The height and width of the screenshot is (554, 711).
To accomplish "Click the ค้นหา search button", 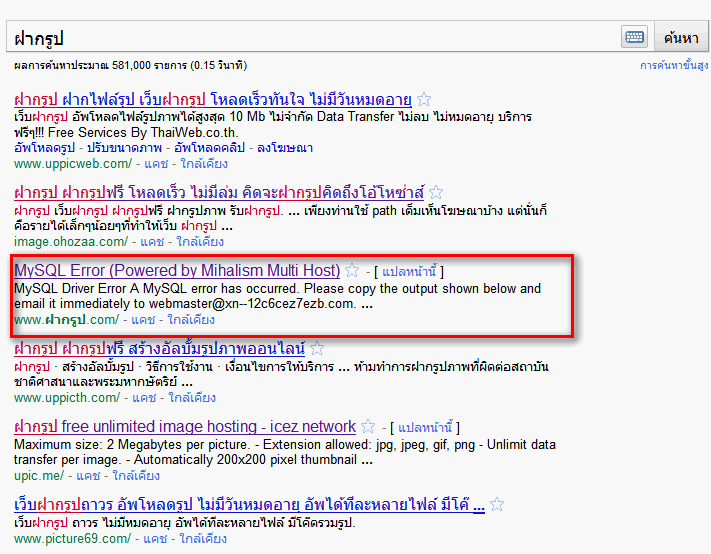I will point(681,38).
